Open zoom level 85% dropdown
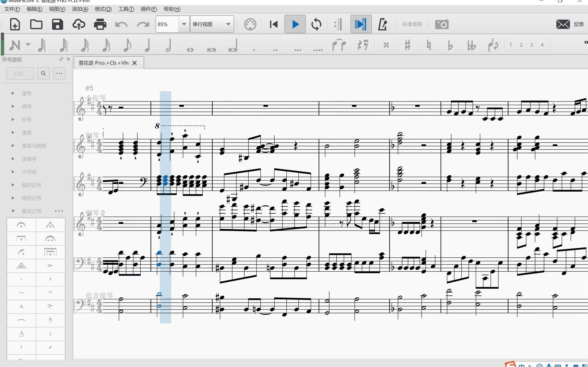Image resolution: width=588 pixels, height=367 pixels. (184, 24)
